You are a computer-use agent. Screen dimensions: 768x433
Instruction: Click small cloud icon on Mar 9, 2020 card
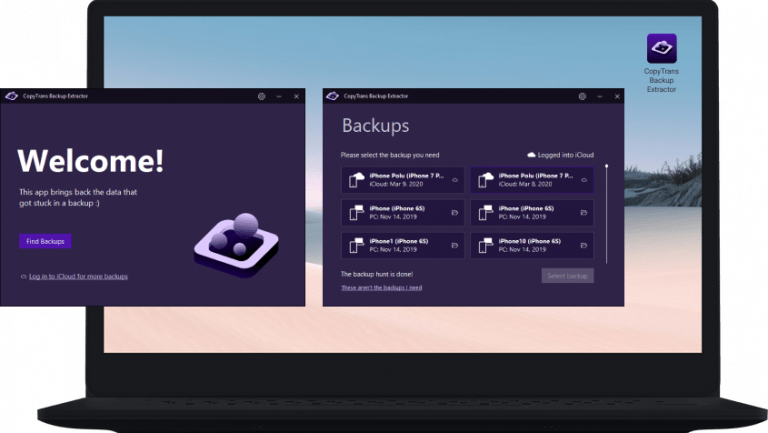pos(455,180)
